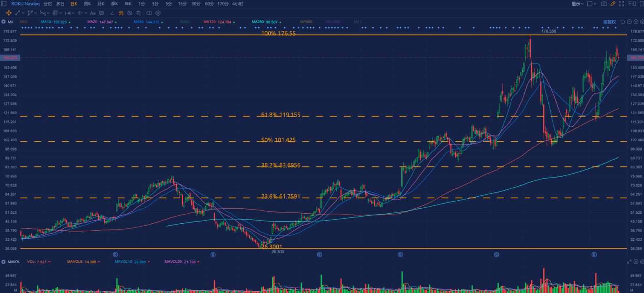Screen dimensions: 644x293
Task: Switch to 多日 multi-day tab
Action: pos(61,4)
